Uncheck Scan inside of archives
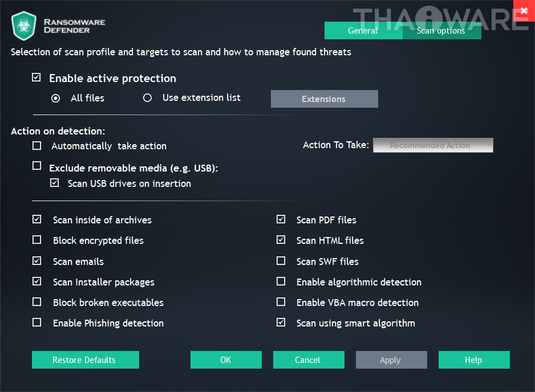 coord(37,219)
